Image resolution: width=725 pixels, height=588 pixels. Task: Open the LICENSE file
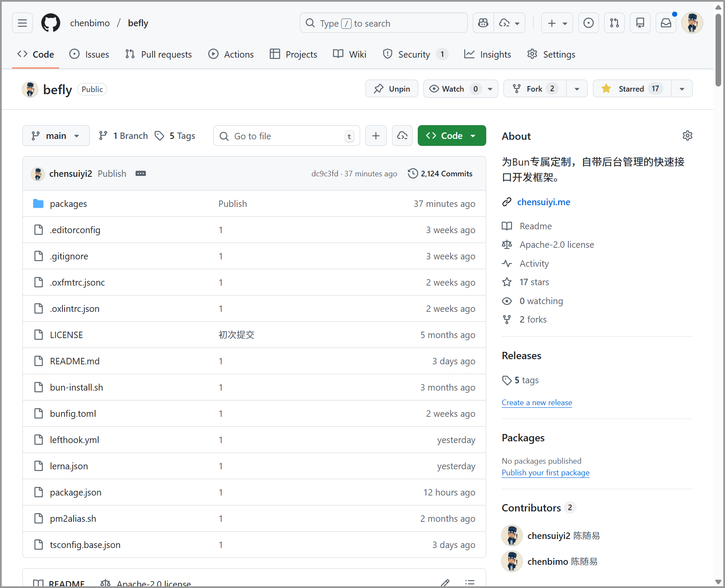tap(66, 335)
